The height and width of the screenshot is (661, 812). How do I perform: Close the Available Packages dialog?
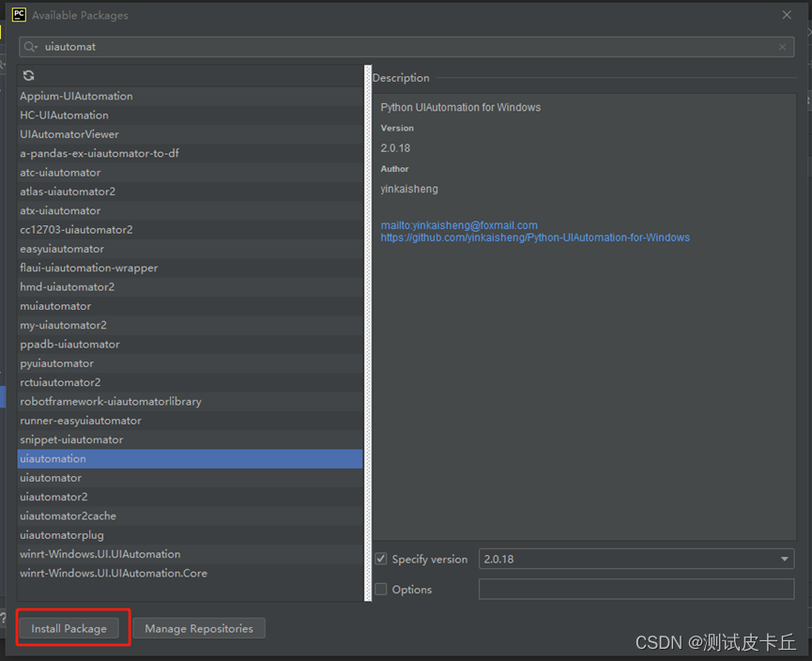(x=787, y=15)
